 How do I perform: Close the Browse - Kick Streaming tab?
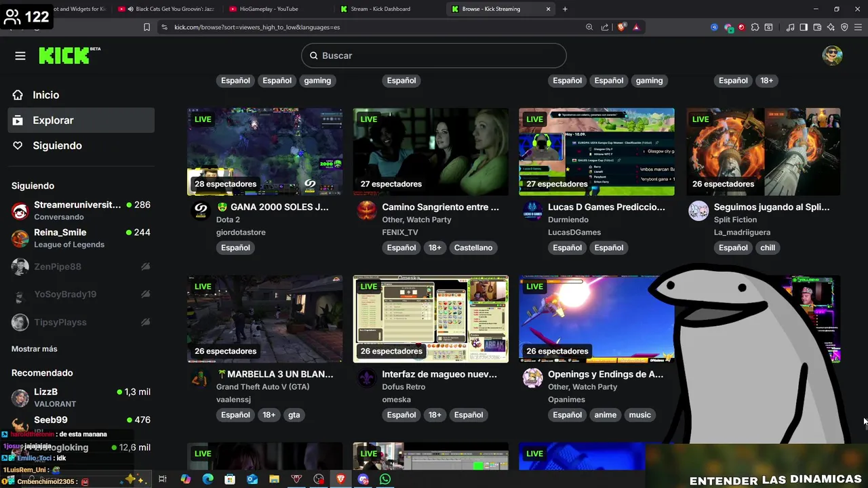point(548,9)
